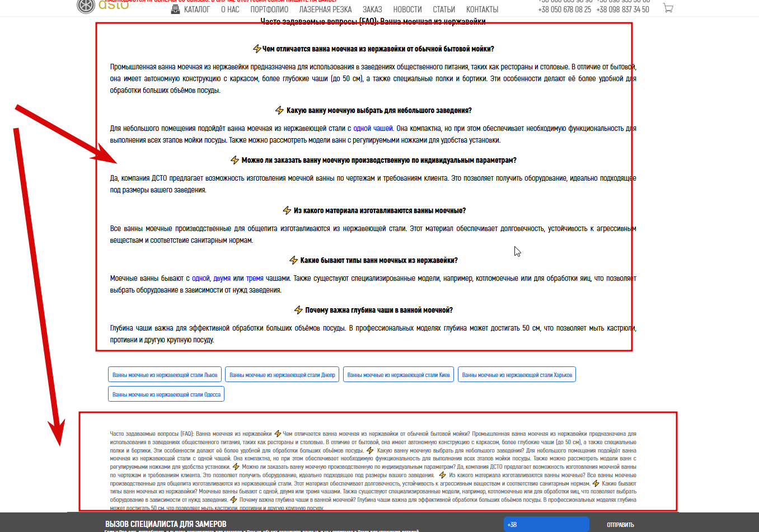Call phone number +38 098 837 34 50
Image resolution: width=759 pixels, height=532 pixels.
pyautogui.click(x=622, y=10)
